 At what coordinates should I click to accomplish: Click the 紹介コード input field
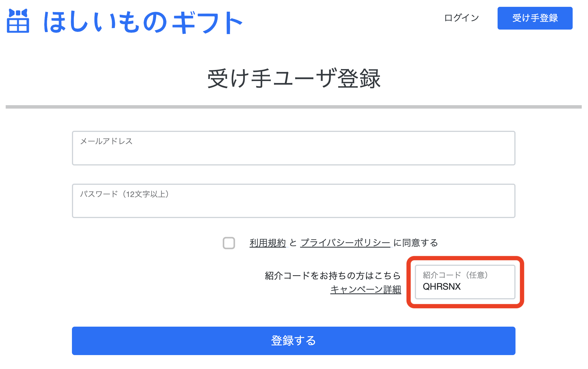465,282
